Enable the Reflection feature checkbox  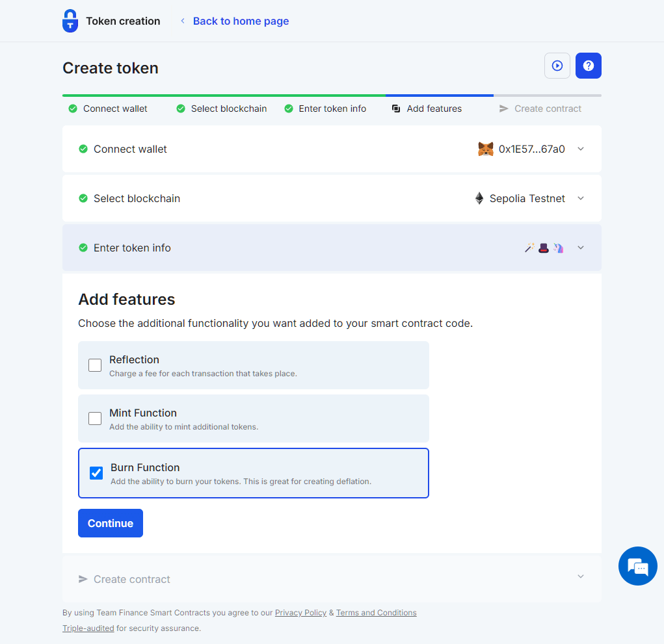click(x=94, y=365)
